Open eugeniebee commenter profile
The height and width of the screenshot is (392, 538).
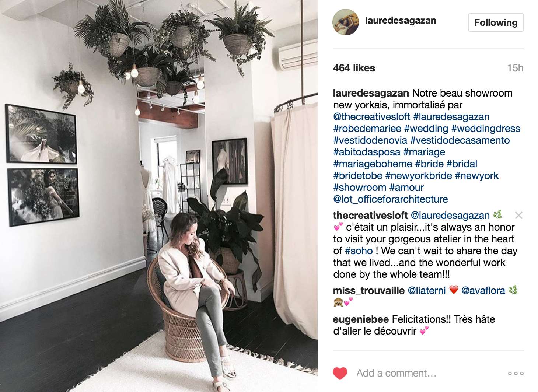tap(361, 319)
